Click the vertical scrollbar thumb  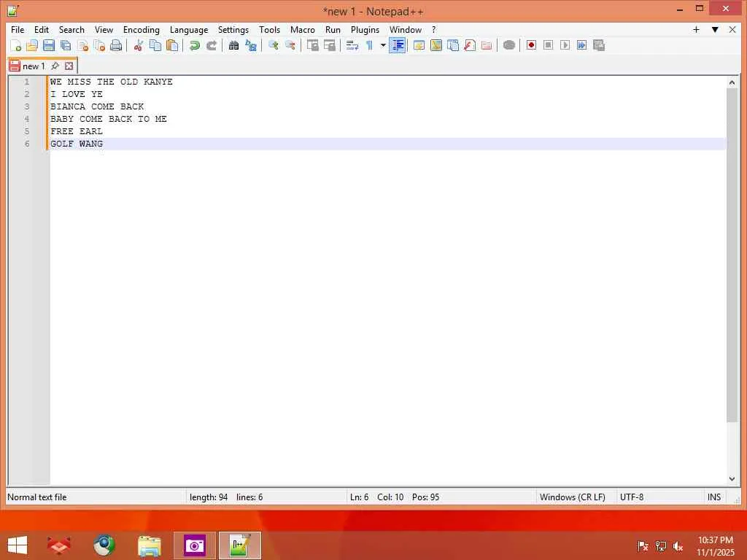tap(732, 254)
